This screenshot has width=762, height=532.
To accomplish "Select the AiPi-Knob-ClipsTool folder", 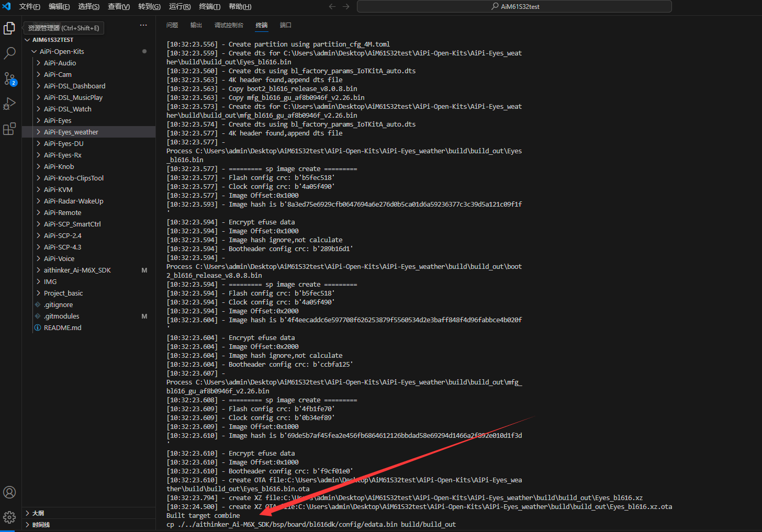I will click(88, 178).
